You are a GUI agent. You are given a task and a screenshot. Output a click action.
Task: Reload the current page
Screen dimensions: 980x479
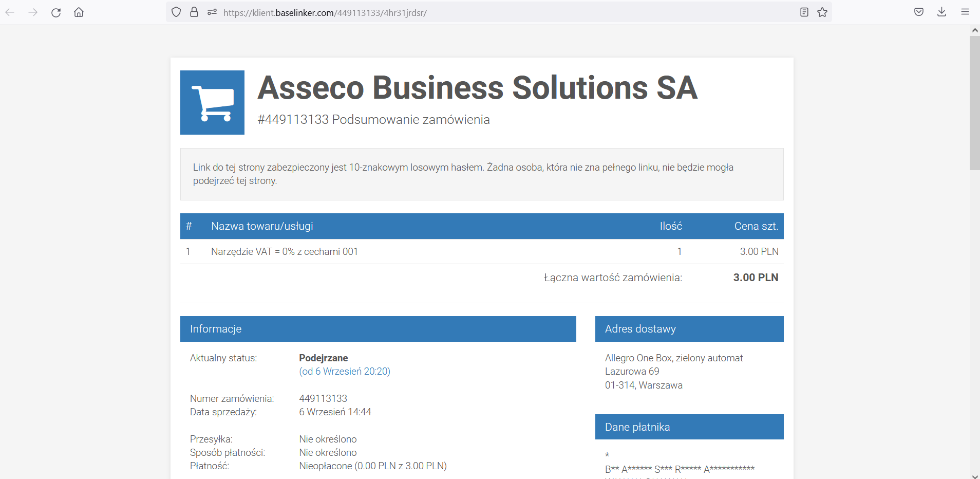[x=56, y=12]
